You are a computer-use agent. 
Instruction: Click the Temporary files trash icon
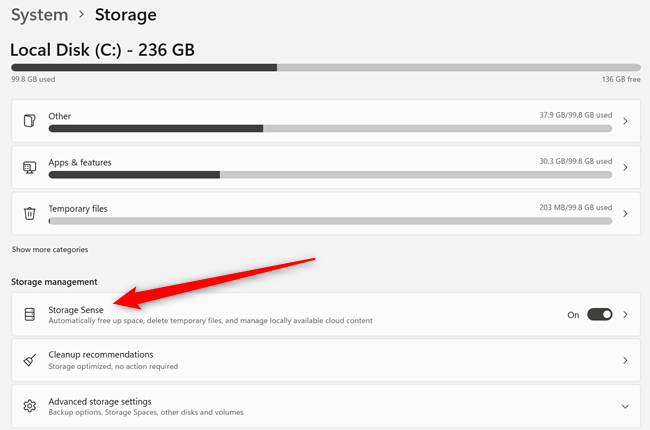pyautogui.click(x=30, y=213)
